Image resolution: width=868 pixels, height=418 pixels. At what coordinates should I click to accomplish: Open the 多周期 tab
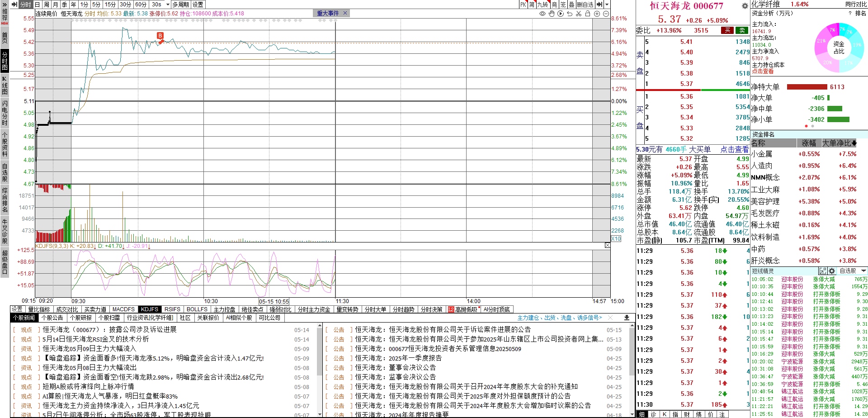[180, 5]
